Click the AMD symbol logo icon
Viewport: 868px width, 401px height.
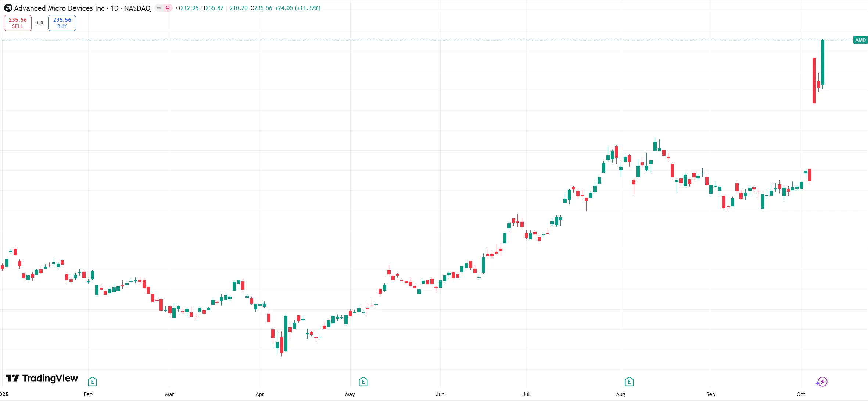click(8, 8)
